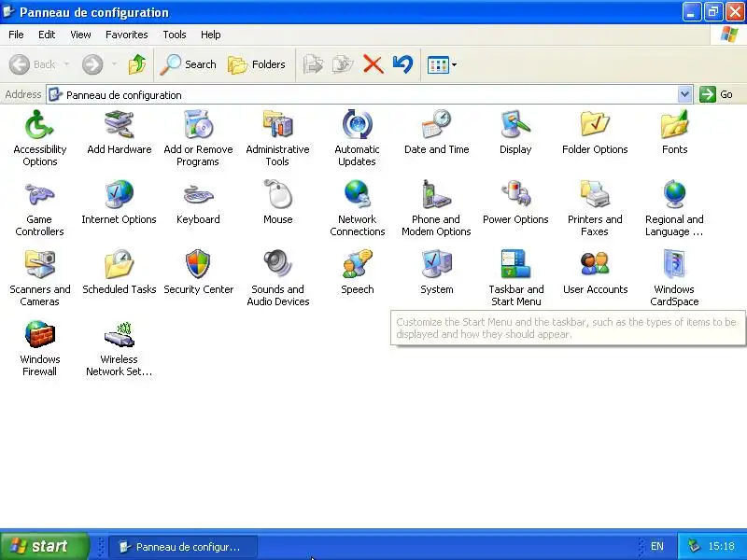Click the EN language indicator
Viewport: 747px width, 560px height.
[657, 546]
